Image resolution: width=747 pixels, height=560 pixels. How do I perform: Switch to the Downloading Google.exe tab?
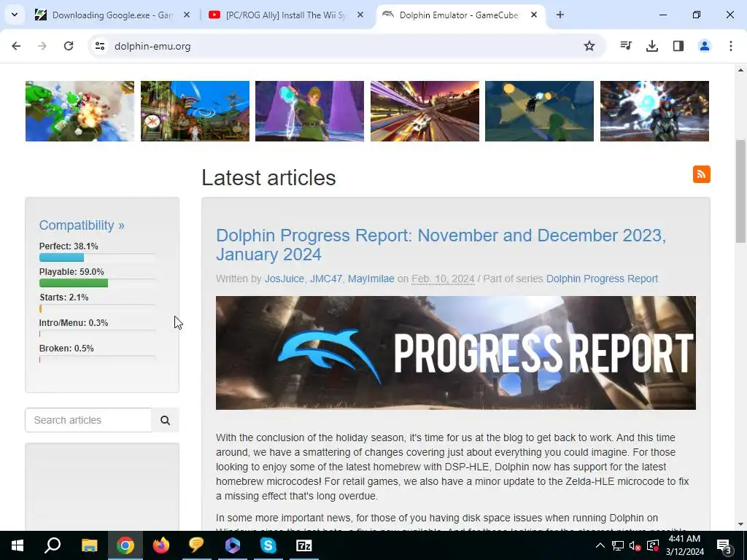[x=112, y=15]
